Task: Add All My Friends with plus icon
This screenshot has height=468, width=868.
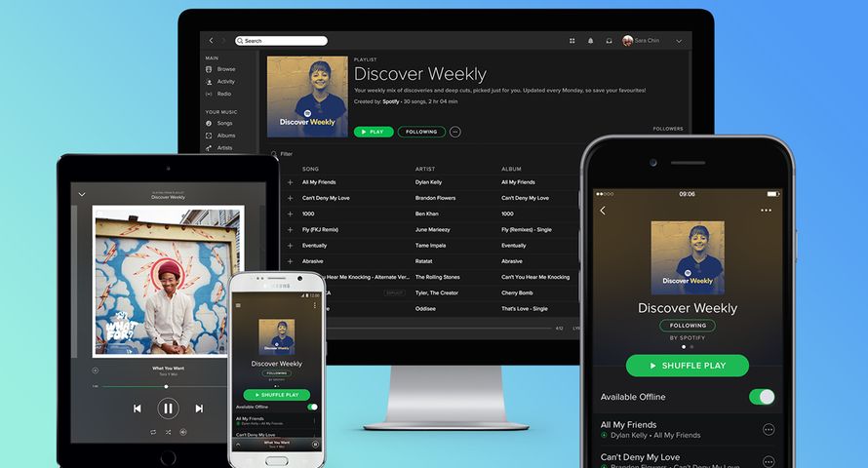Action: coord(290,182)
